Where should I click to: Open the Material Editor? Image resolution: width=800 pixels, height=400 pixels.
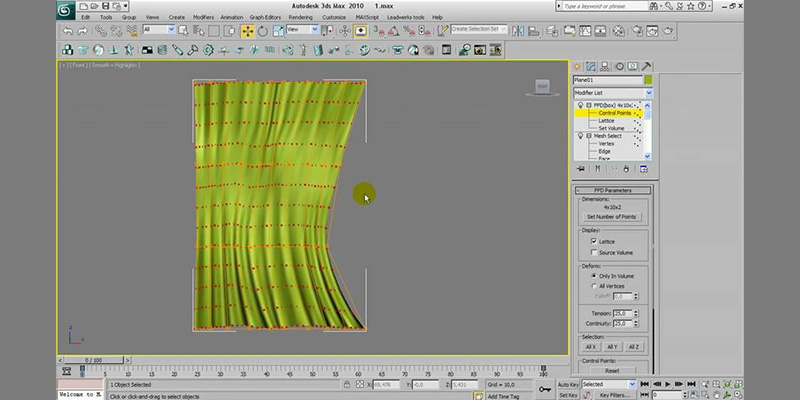618,31
